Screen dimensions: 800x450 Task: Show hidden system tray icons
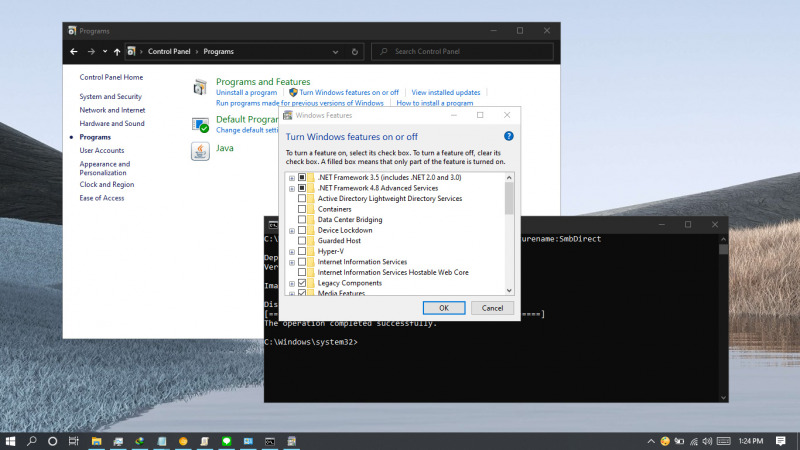(651, 441)
